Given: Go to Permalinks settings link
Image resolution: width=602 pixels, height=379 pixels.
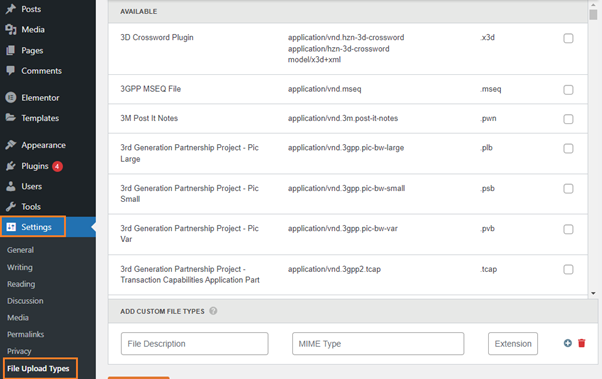Looking at the screenshot, I should click(x=25, y=334).
